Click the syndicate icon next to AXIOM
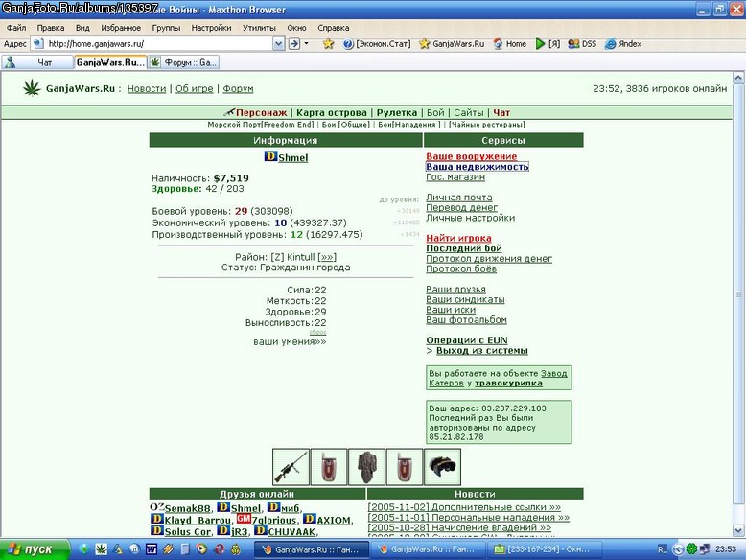Screen dimensions: 746x560 point(310,519)
